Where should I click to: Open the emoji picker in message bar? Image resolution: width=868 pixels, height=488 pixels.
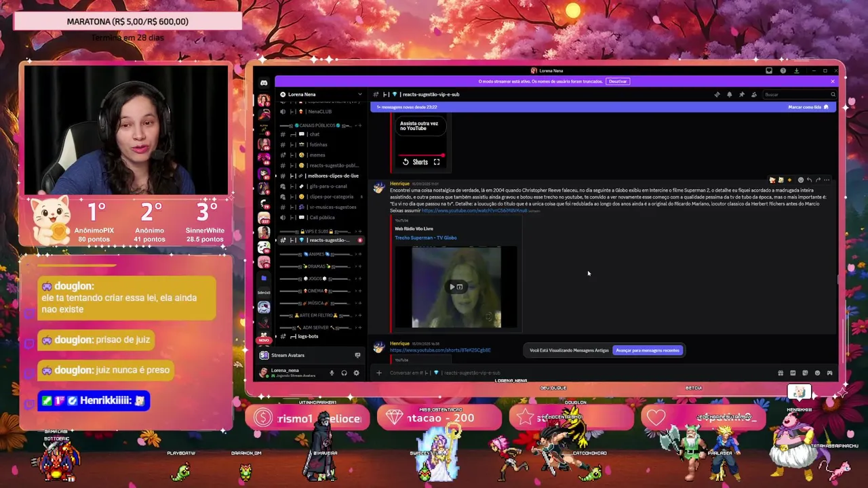click(817, 373)
